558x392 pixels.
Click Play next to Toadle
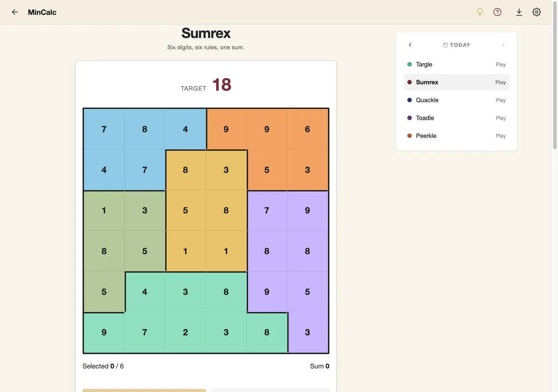click(501, 118)
